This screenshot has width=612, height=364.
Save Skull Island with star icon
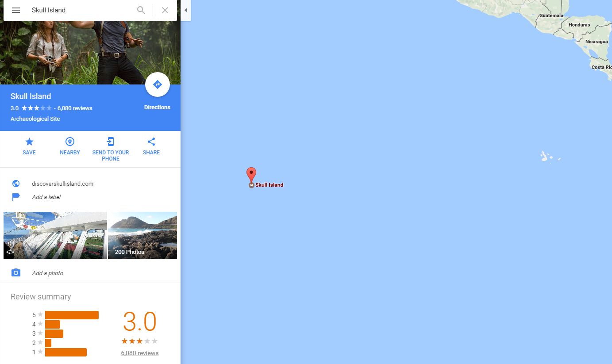29,142
